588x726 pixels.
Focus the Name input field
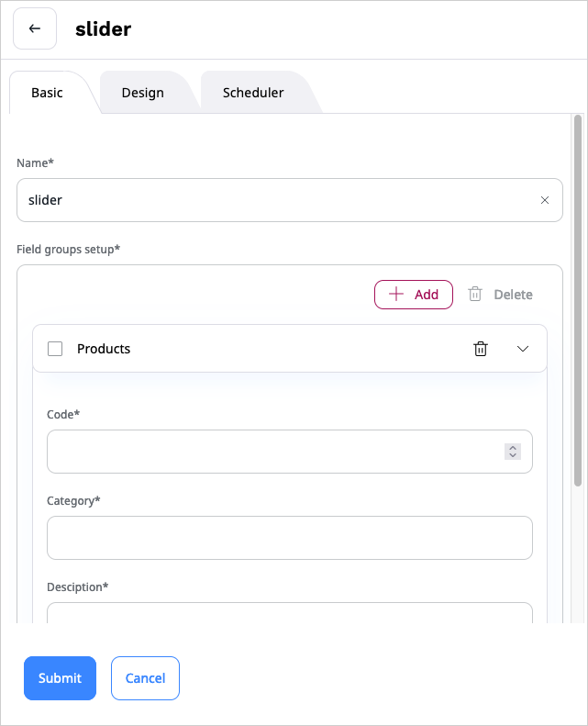point(275,200)
